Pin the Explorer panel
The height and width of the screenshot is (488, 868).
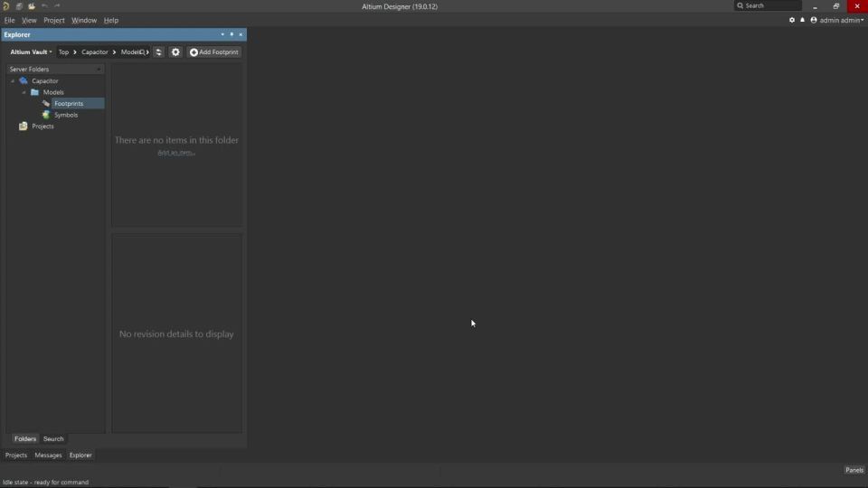pyautogui.click(x=231, y=34)
